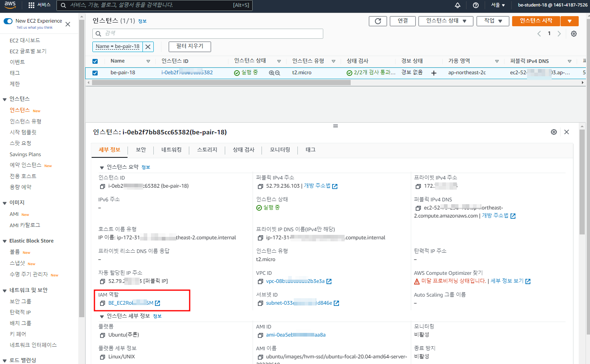Switch to the Tags tab

tap(310, 150)
